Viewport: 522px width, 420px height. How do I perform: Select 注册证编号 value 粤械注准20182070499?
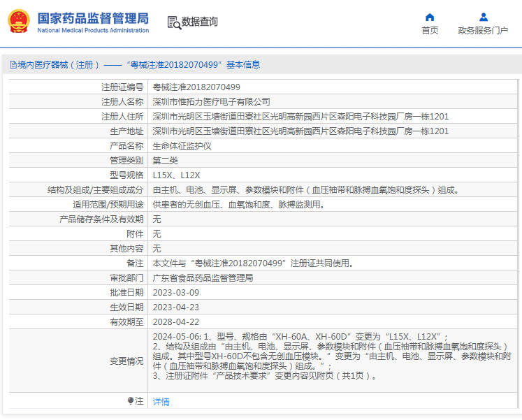coord(196,87)
